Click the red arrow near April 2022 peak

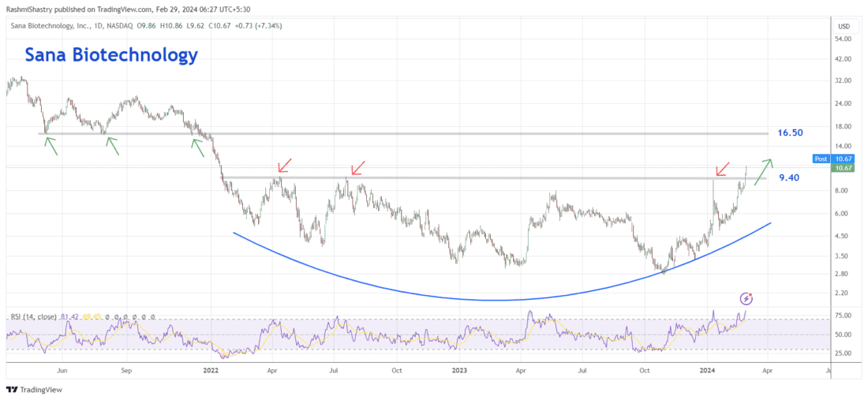[x=284, y=164]
